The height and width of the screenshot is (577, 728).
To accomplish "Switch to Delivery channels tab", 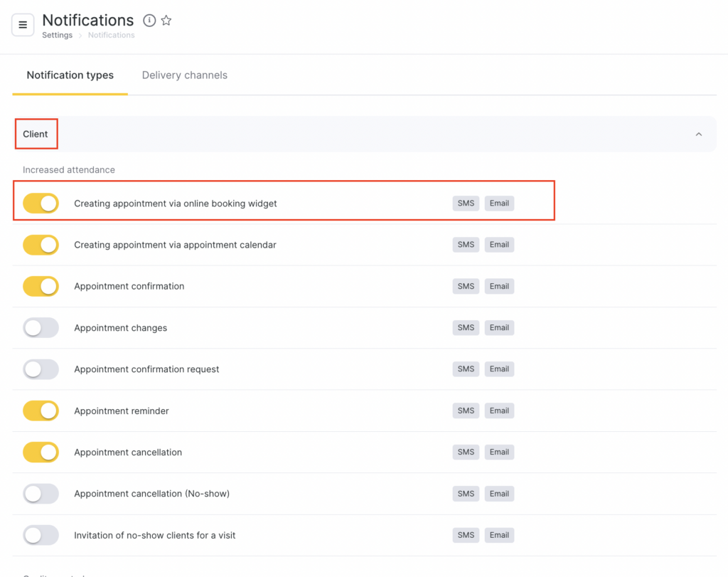I will (x=184, y=75).
